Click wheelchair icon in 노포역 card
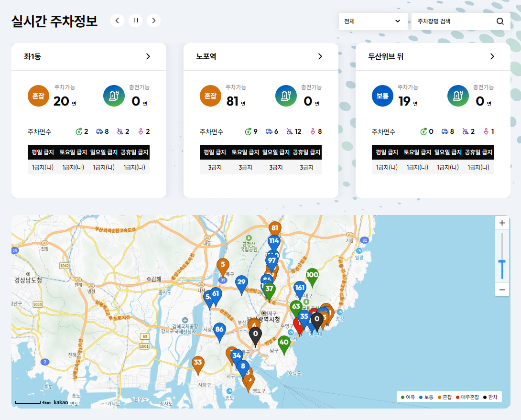The height and width of the screenshot is (420, 521). coord(290,131)
